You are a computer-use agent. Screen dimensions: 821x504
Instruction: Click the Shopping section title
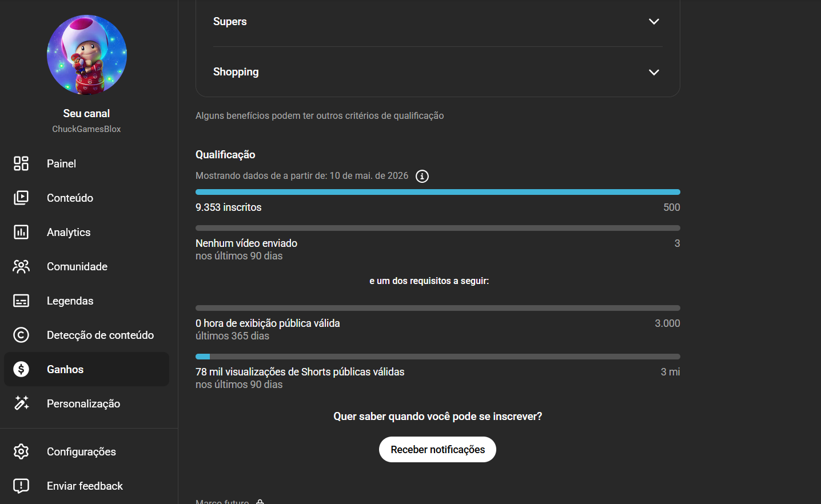(x=236, y=72)
